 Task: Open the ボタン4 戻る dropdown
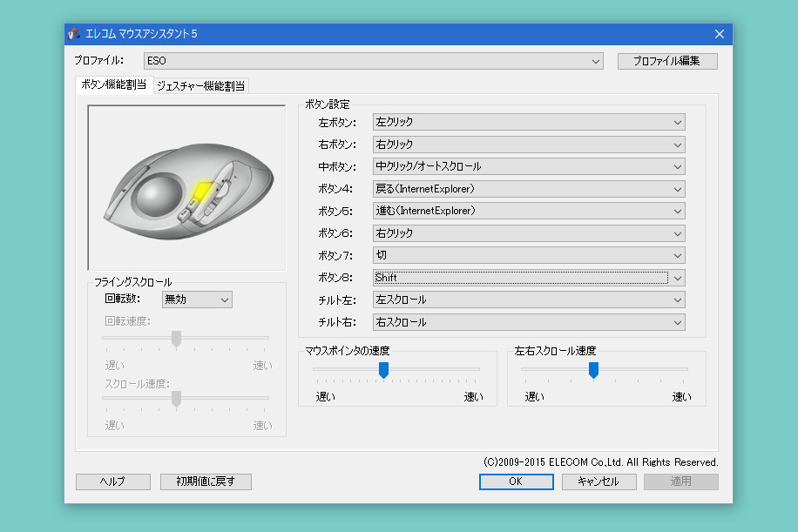click(x=529, y=189)
